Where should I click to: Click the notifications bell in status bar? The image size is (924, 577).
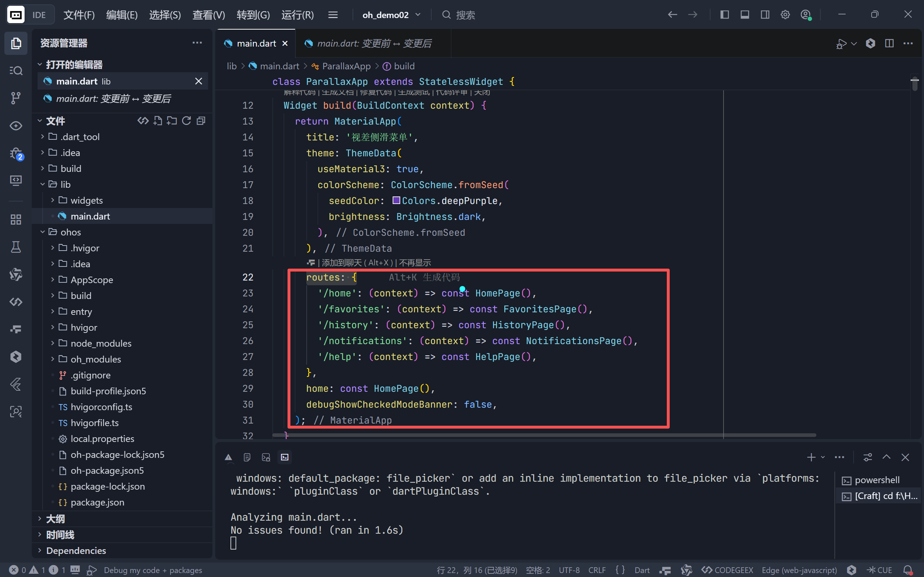pos(908,570)
